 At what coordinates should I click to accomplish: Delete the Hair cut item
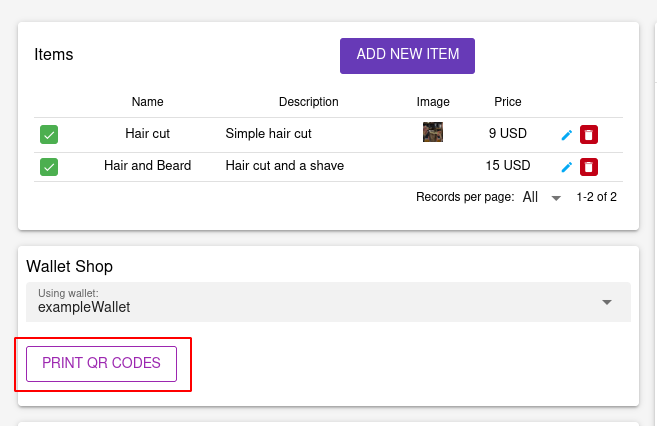tap(589, 134)
